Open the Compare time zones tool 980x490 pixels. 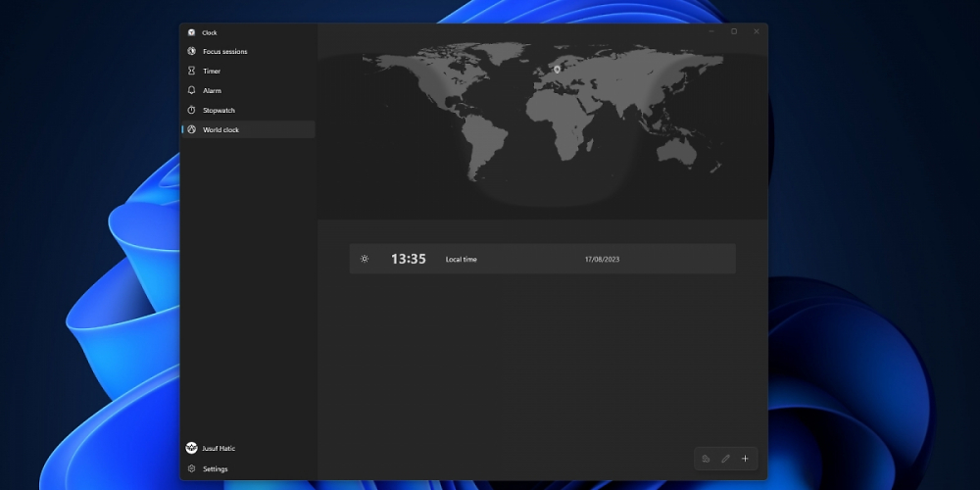[x=706, y=459]
